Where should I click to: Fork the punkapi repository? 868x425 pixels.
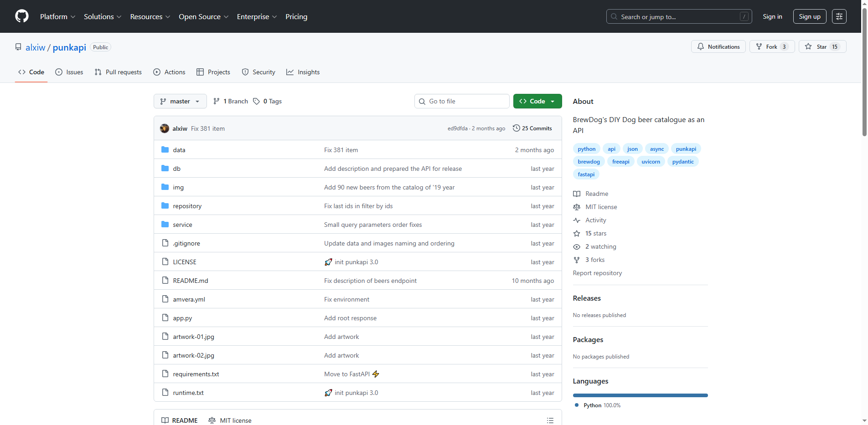coord(772,46)
